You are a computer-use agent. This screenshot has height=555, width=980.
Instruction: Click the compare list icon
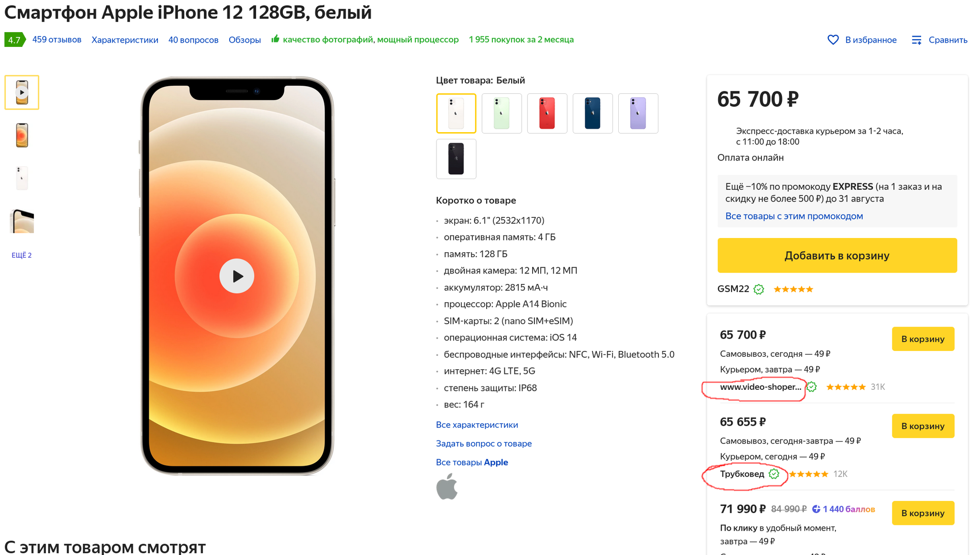(916, 40)
